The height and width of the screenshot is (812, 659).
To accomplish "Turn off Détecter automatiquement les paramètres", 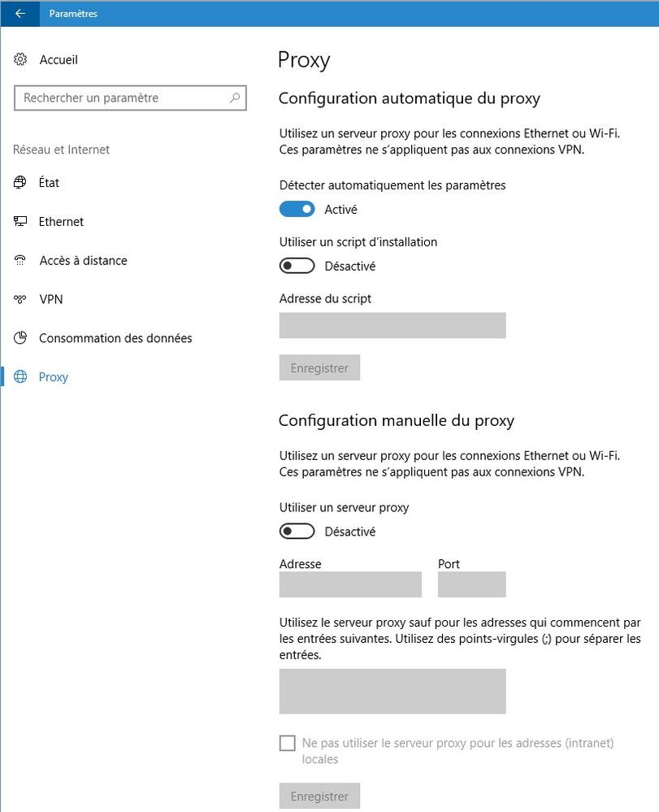I will (297, 210).
